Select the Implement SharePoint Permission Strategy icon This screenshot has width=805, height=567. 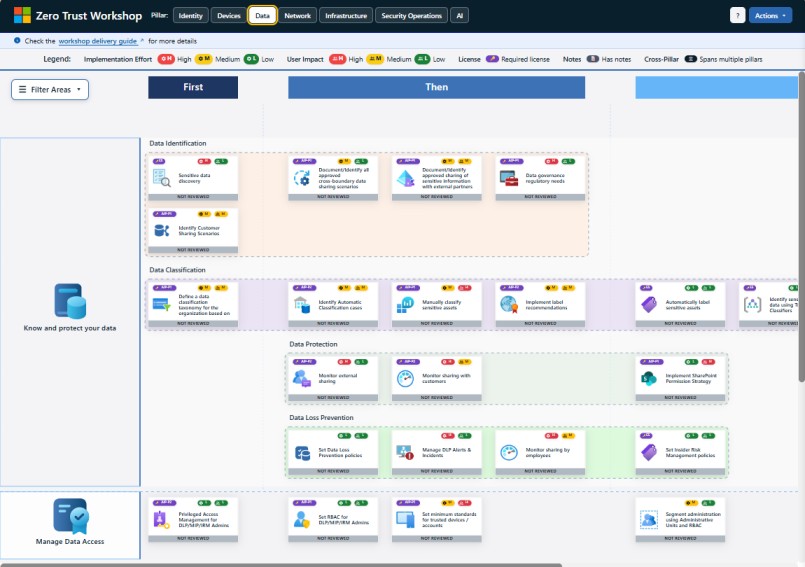pos(649,378)
